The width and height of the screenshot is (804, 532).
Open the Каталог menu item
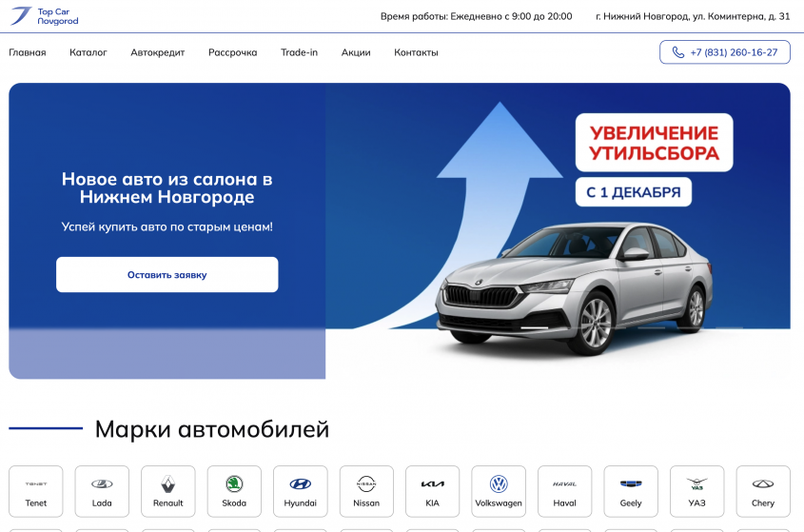point(88,52)
